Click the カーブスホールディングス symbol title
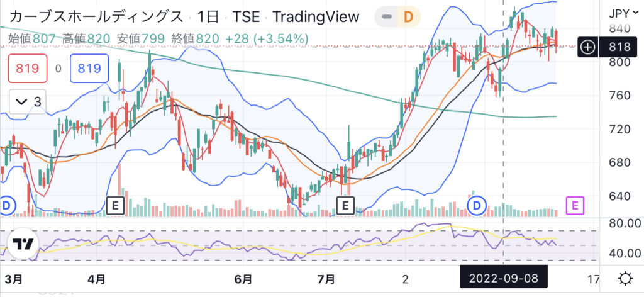Screen dimensions: 644x297 click(96, 17)
